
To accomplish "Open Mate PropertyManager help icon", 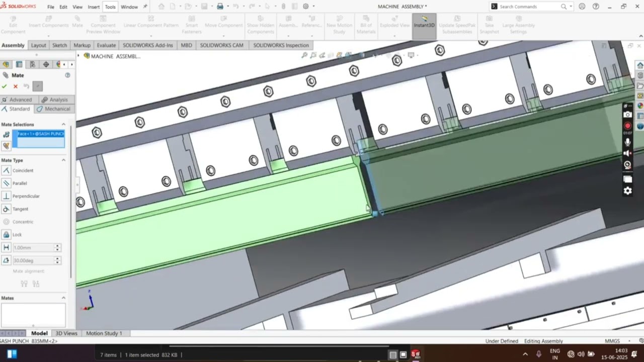I will [x=67, y=75].
